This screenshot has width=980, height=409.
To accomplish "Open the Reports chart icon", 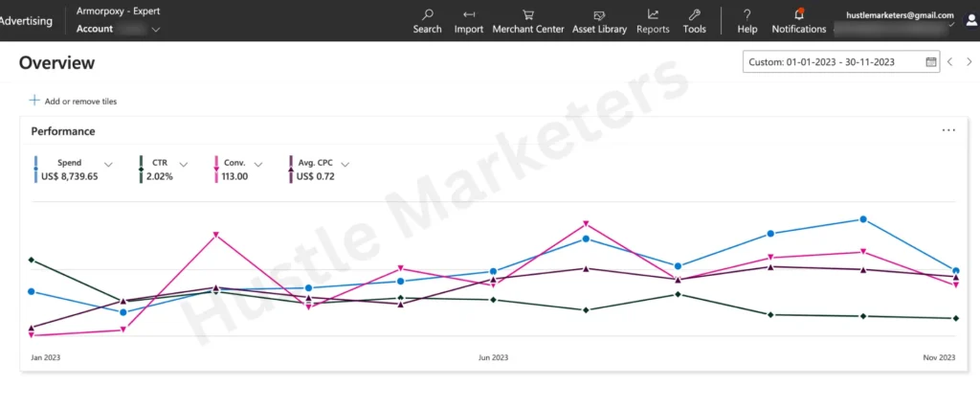I will click(653, 14).
